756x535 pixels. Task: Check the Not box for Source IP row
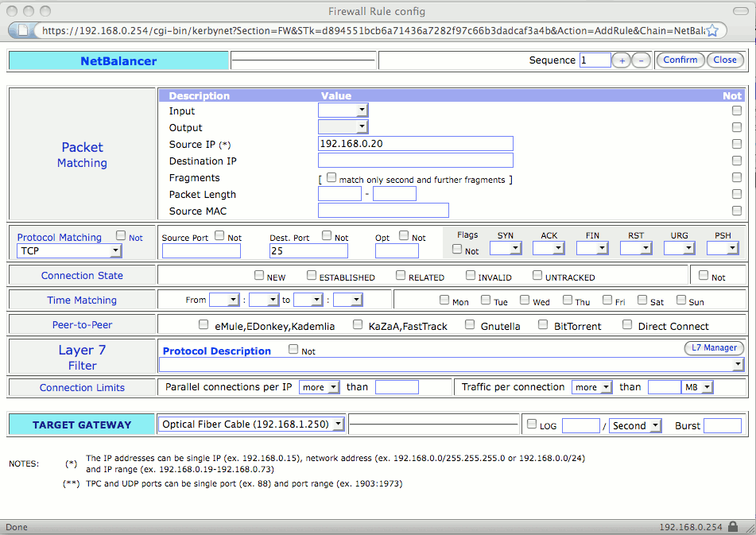coord(737,144)
